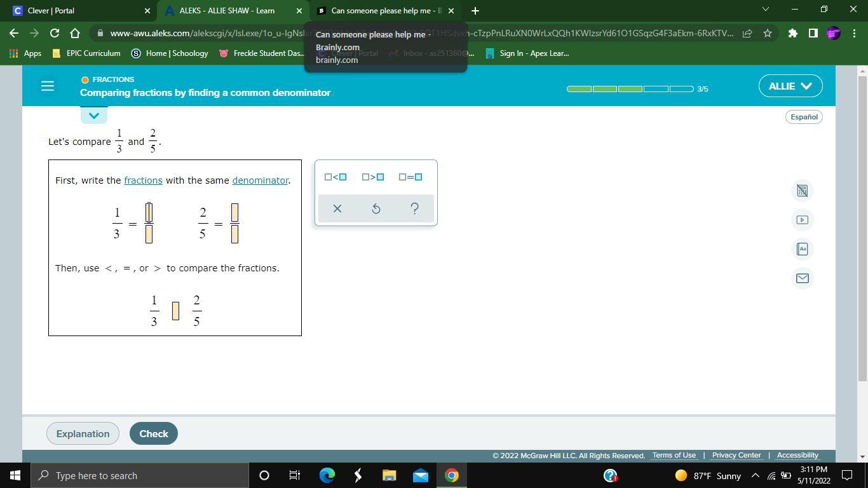Switch to the ALEKS Learn tab

point(233,11)
